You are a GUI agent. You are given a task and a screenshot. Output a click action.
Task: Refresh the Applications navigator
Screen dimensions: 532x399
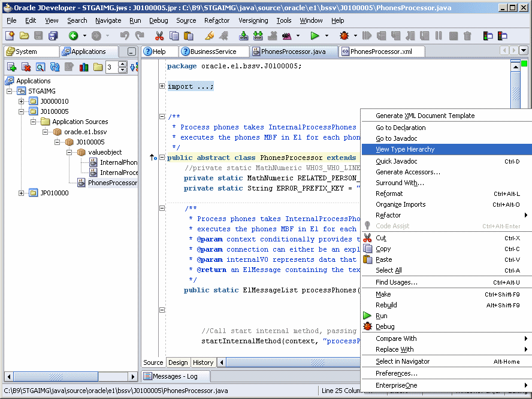click(x=55, y=67)
